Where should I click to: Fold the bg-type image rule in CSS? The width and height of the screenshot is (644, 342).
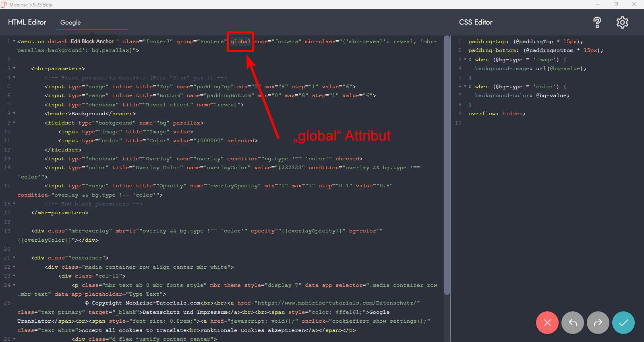[465, 60]
